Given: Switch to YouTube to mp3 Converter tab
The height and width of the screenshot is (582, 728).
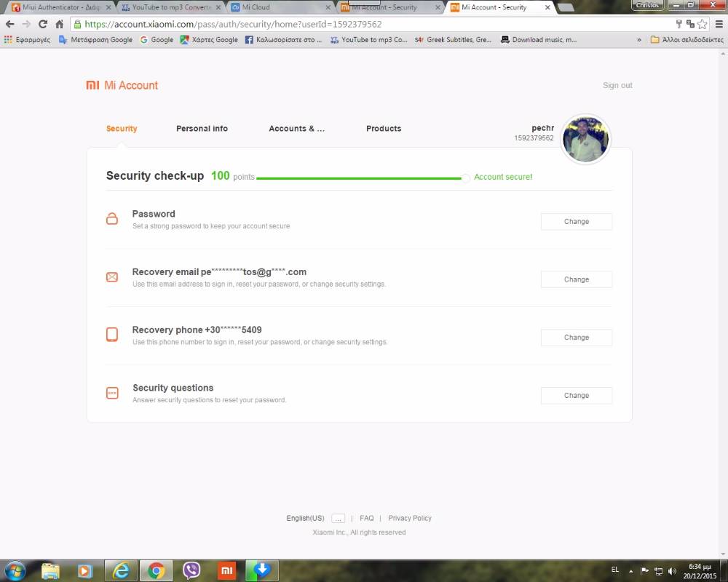Looking at the screenshot, I should tap(170, 7).
